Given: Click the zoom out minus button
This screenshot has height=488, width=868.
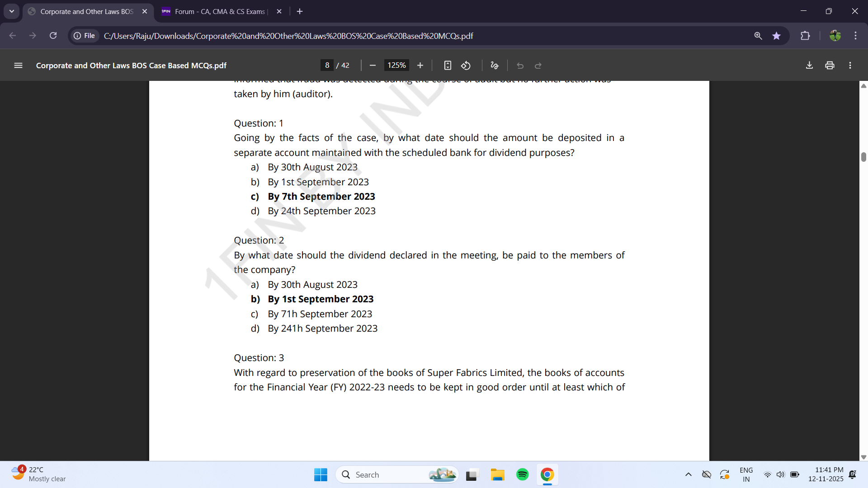Looking at the screenshot, I should pyautogui.click(x=373, y=66).
